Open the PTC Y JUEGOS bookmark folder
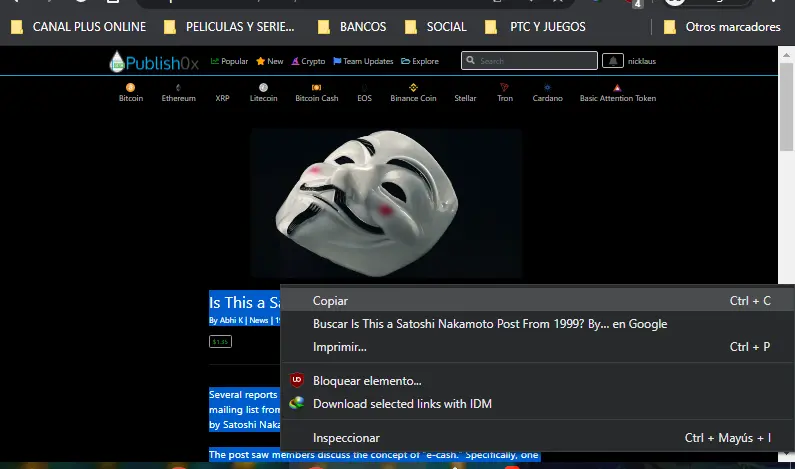The width and height of the screenshot is (795, 469). [535, 27]
